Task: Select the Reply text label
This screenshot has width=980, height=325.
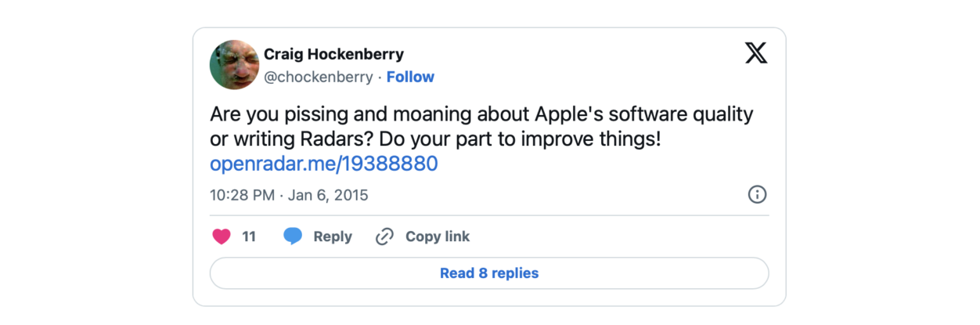Action: coord(333,237)
